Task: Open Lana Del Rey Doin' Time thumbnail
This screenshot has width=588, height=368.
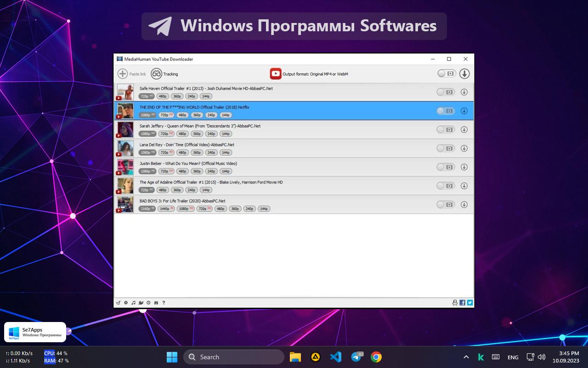Action: pos(125,148)
